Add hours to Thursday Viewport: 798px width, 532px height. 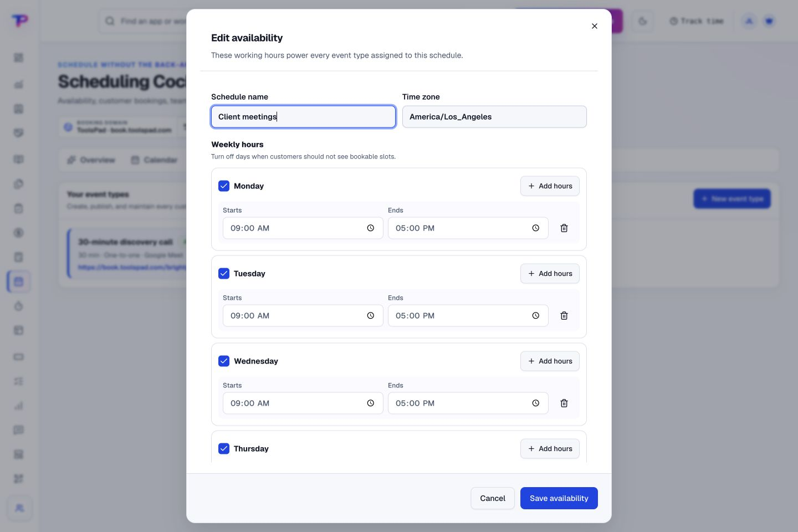pyautogui.click(x=550, y=449)
